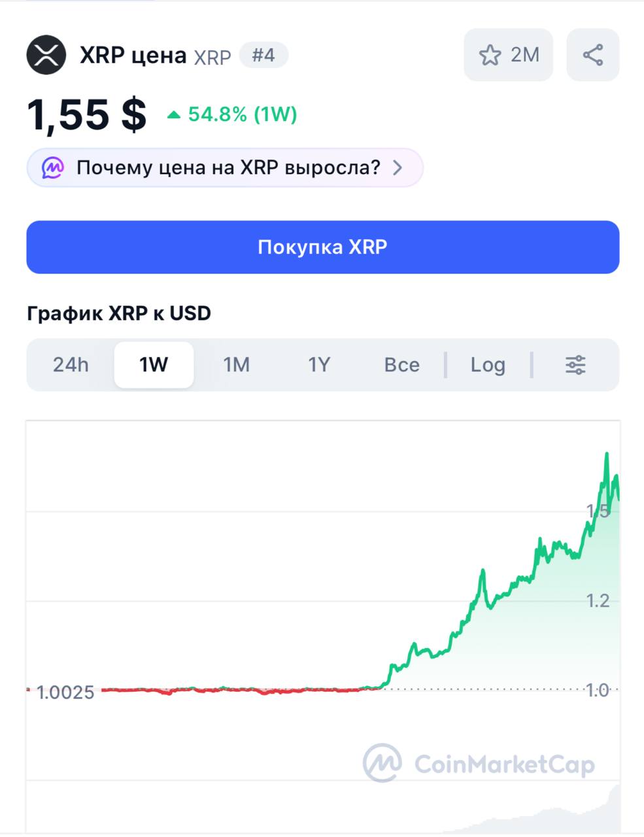
Task: Switch chart to 1M range
Action: 237,365
